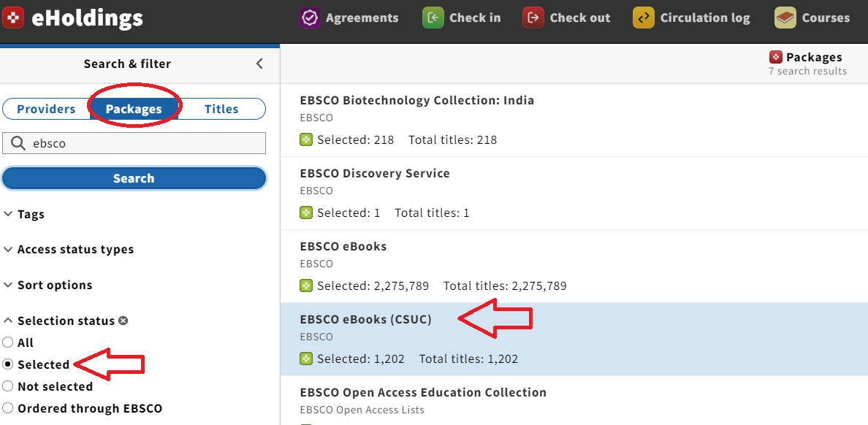Click Total titles: 218 text

453,140
